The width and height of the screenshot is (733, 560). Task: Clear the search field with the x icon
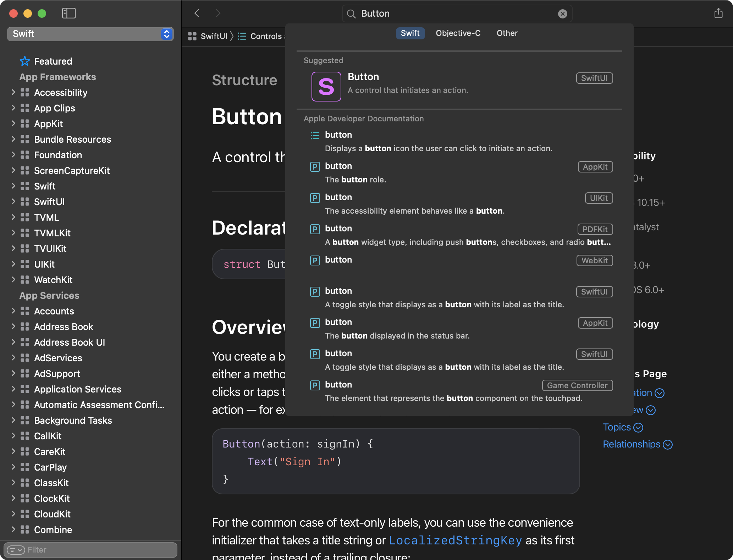point(562,13)
